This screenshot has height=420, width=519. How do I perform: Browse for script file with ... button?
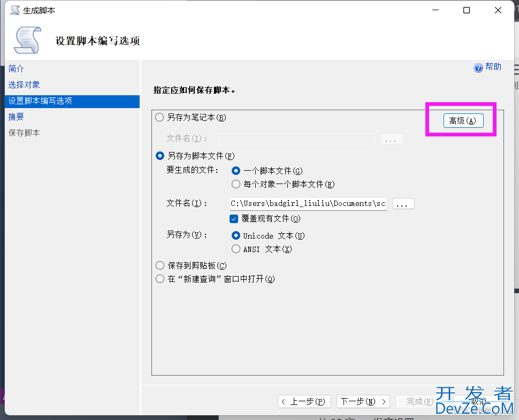403,203
